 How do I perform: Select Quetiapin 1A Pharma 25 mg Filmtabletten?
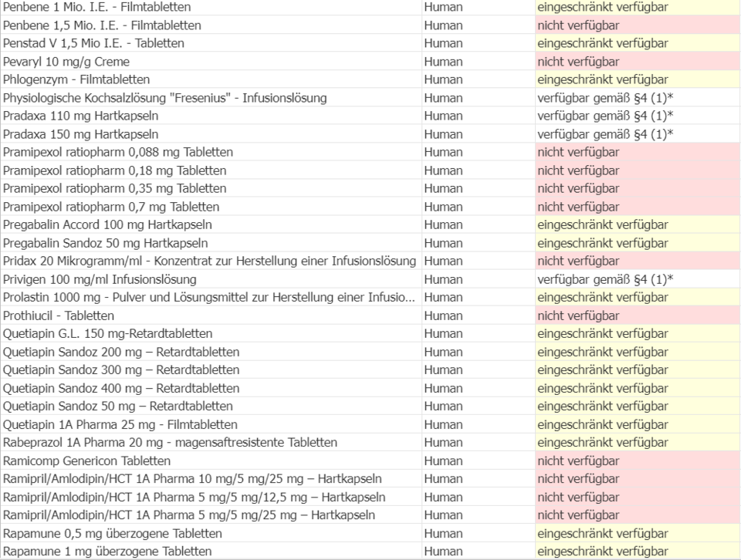pyautogui.click(x=120, y=424)
